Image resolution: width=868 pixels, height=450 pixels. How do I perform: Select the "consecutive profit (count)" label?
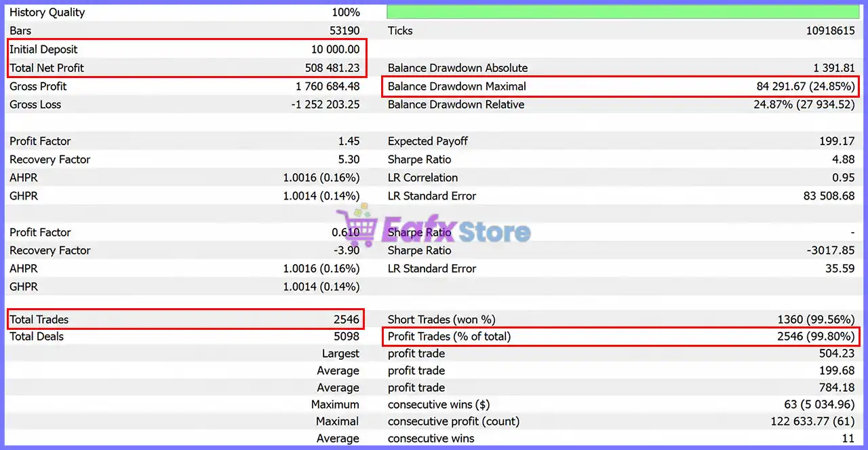[454, 421]
